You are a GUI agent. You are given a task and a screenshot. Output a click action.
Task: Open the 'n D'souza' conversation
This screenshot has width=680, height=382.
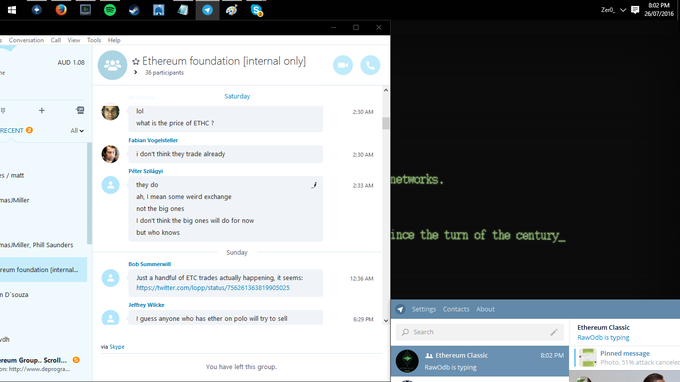click(43, 295)
